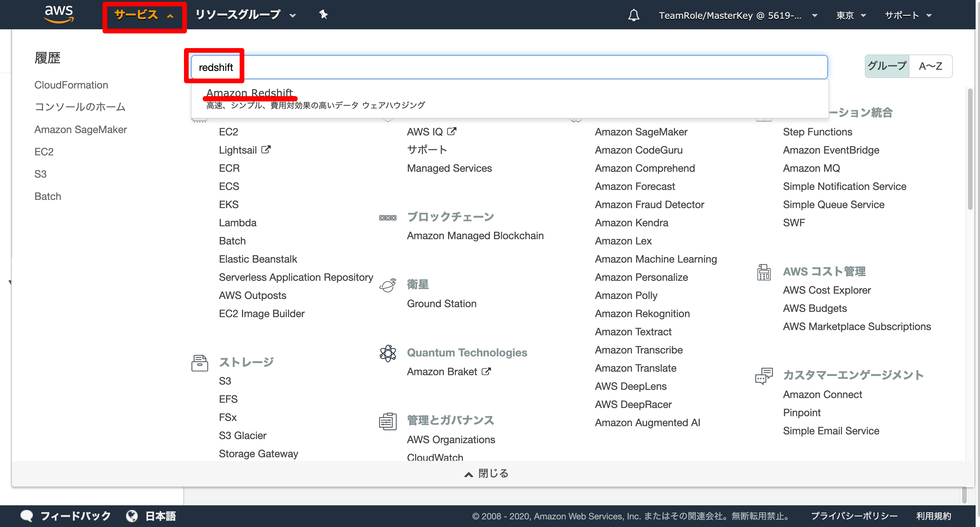Open Serverless Application Repository
Image resolution: width=980 pixels, height=527 pixels.
pyautogui.click(x=296, y=277)
